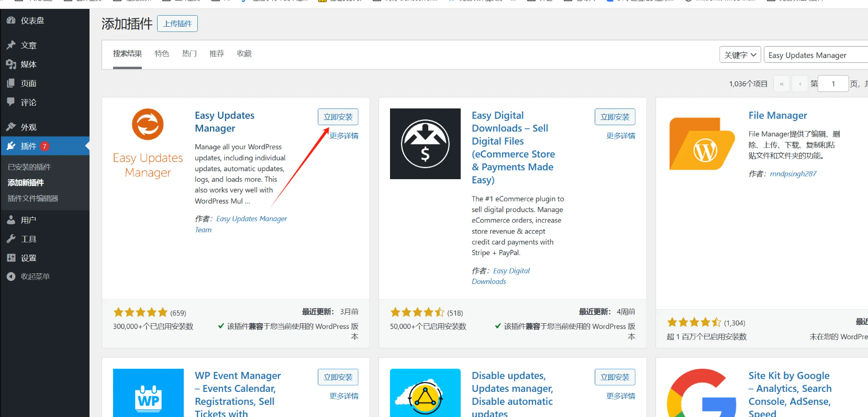Screen dimensions: 868x417
Task: Click the Pages (页面) icon in sidebar
Action: coord(11,83)
